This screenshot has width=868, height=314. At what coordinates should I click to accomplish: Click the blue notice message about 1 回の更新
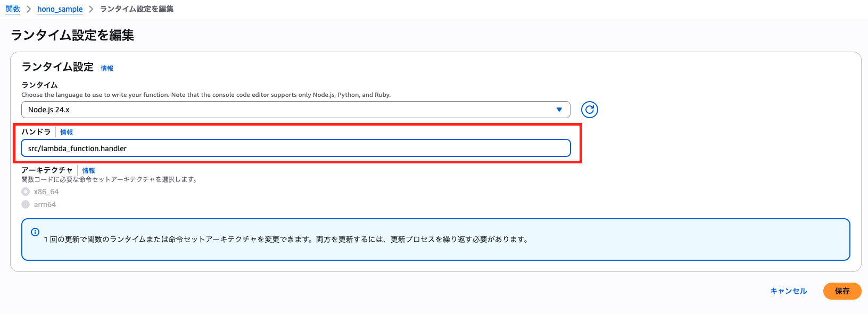coord(287,239)
